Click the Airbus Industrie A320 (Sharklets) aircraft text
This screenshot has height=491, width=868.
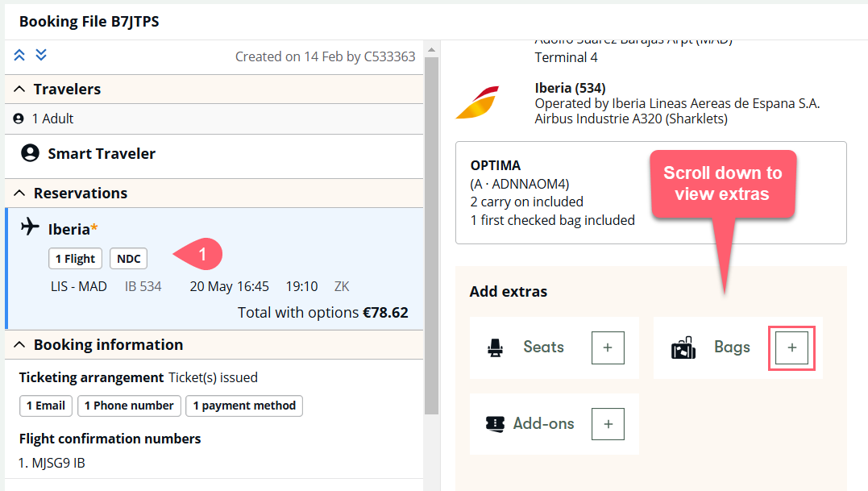coord(631,119)
